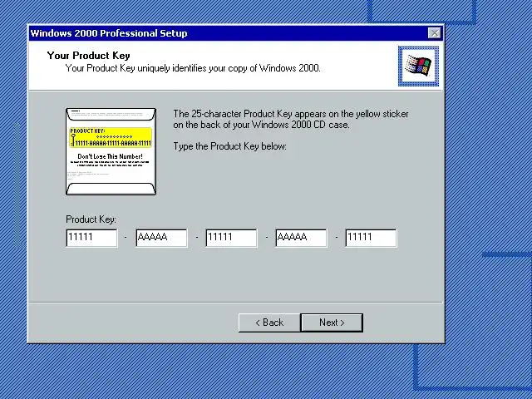Click the "Type the Product Key below:" text
This screenshot has height=399, width=532.
click(229, 146)
